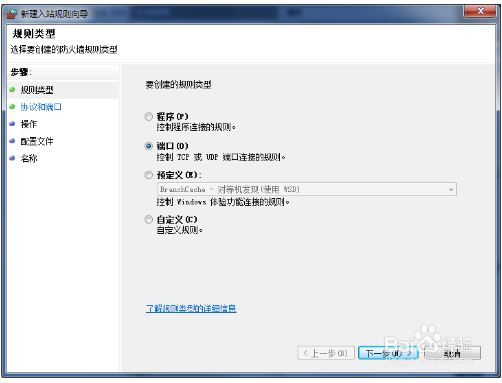Select the 端口(O) radio button
This screenshot has height=383, width=502.
tap(149, 146)
